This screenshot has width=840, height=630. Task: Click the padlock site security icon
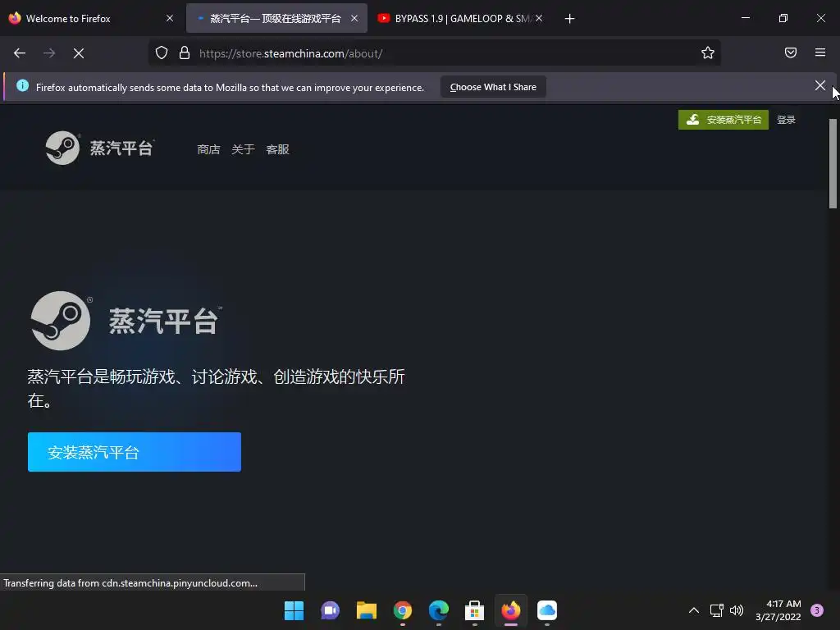[x=185, y=53]
